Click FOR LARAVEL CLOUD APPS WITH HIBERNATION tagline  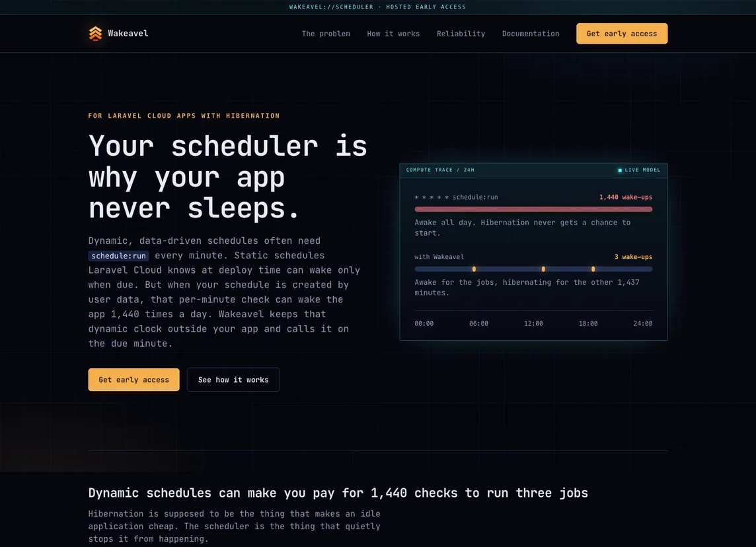point(184,116)
